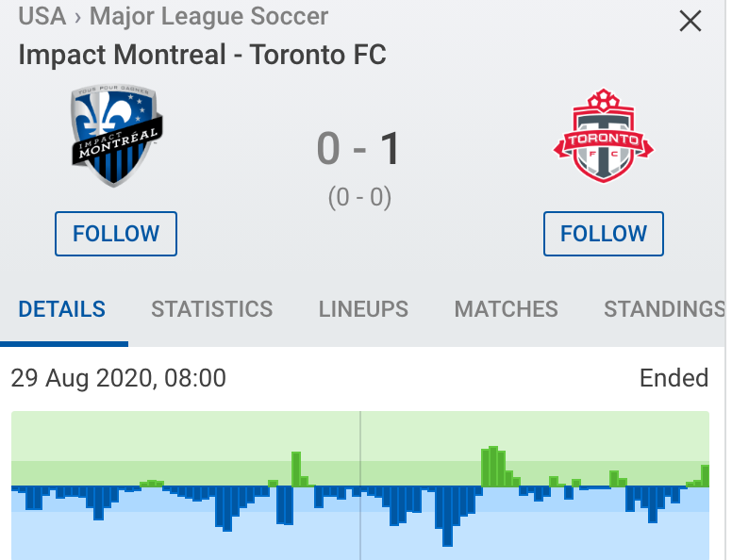Open the STANDINGS tab
The image size is (732, 560).
pos(665,309)
